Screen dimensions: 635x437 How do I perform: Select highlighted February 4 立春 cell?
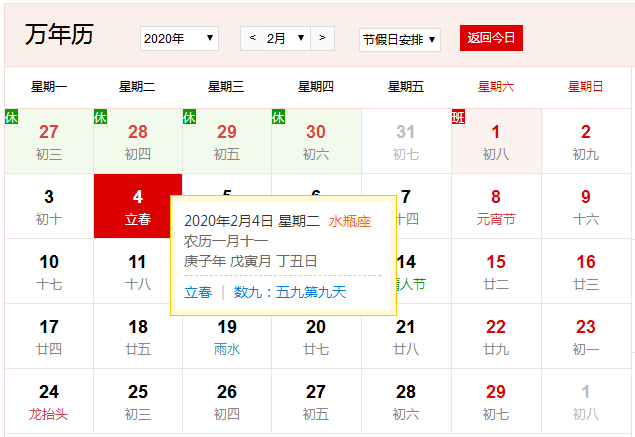pos(138,206)
